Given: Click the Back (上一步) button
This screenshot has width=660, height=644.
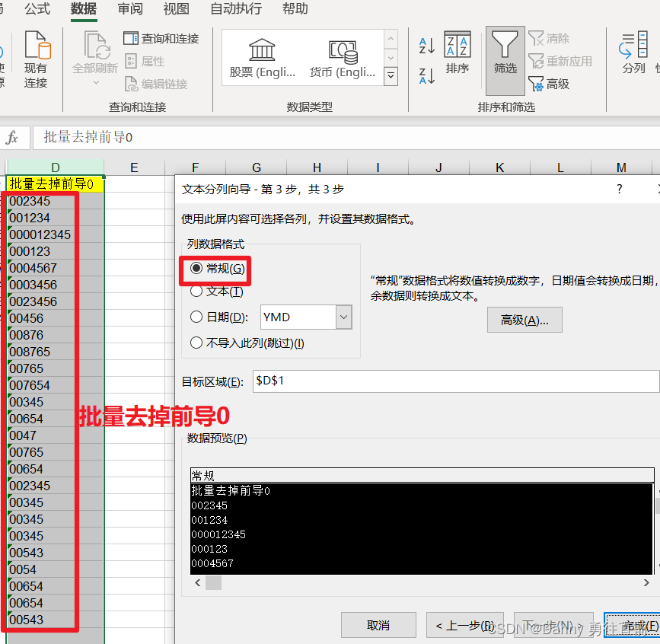Looking at the screenshot, I should click(464, 625).
